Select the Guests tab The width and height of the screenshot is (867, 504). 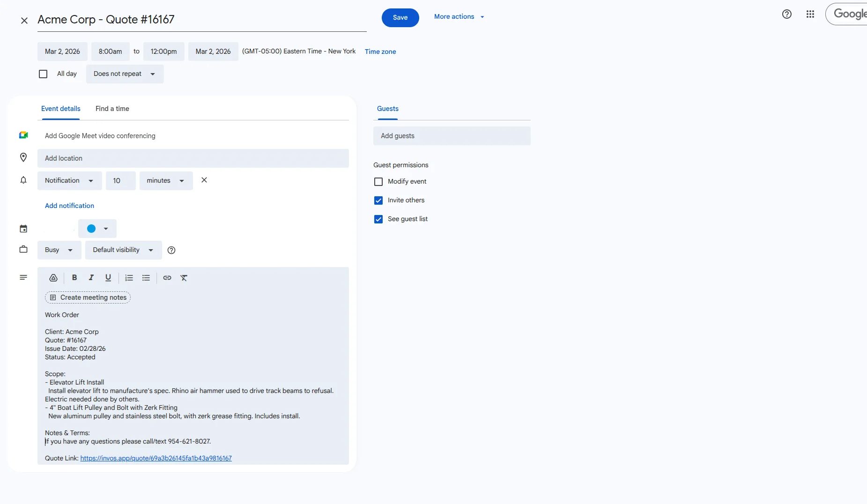pyautogui.click(x=388, y=109)
